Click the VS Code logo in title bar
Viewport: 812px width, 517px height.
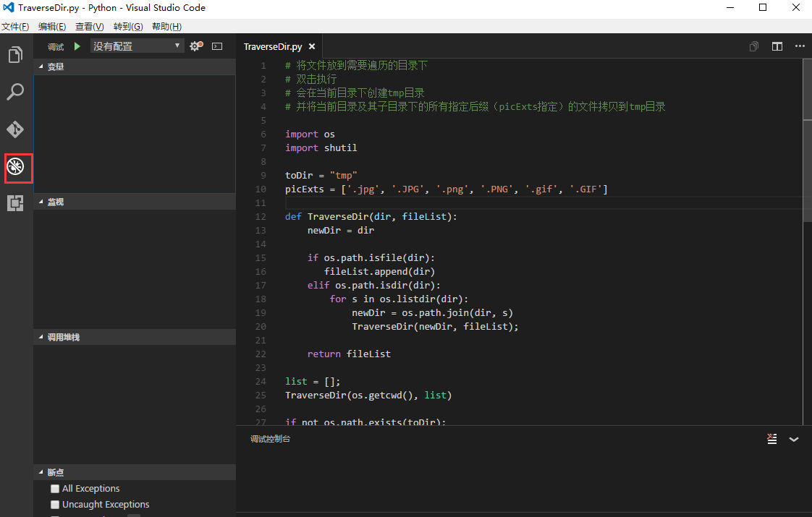click(x=8, y=7)
